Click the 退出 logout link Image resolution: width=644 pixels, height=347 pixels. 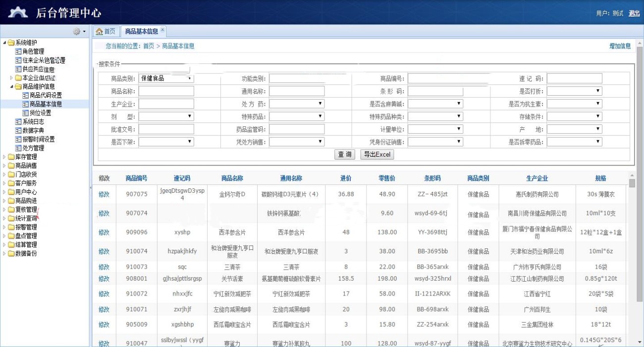click(634, 13)
